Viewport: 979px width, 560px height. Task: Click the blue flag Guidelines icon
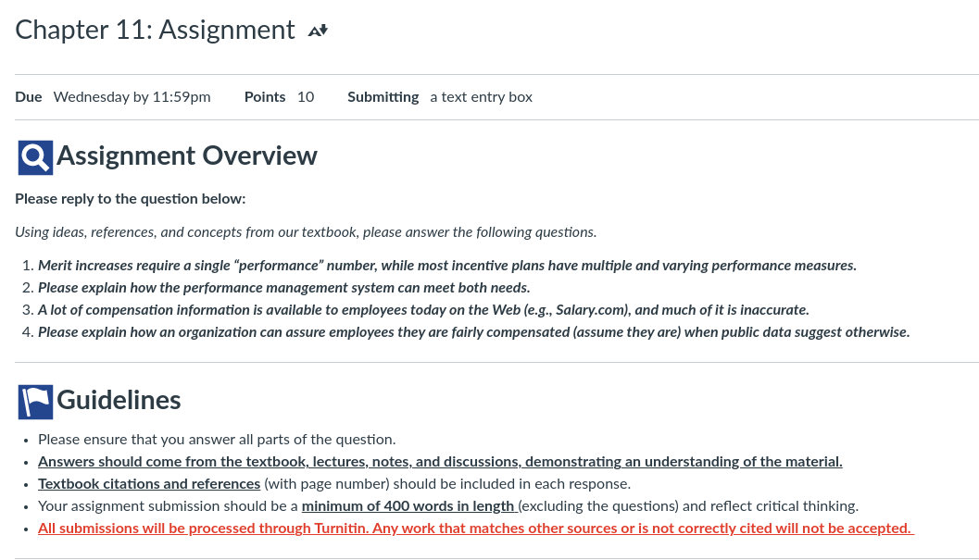point(35,402)
